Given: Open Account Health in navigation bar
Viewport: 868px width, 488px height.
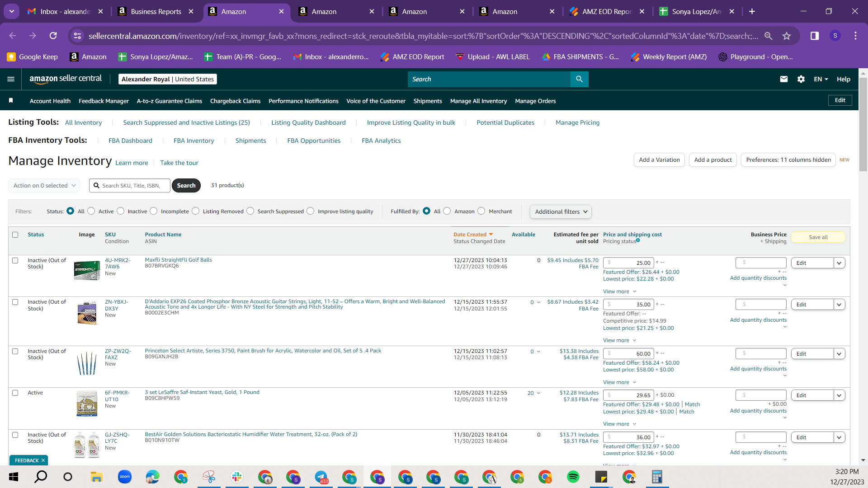Looking at the screenshot, I should pos(50,101).
